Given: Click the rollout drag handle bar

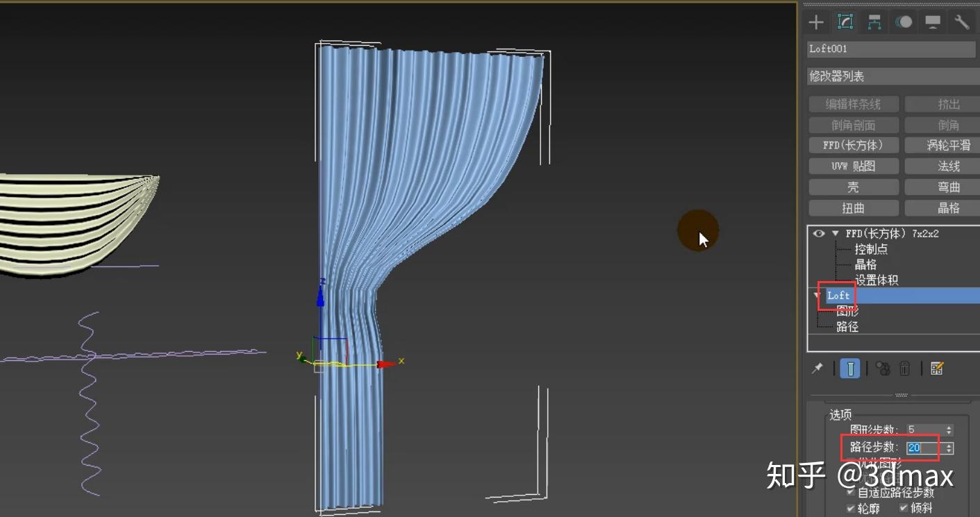Looking at the screenshot, I should point(901,395).
